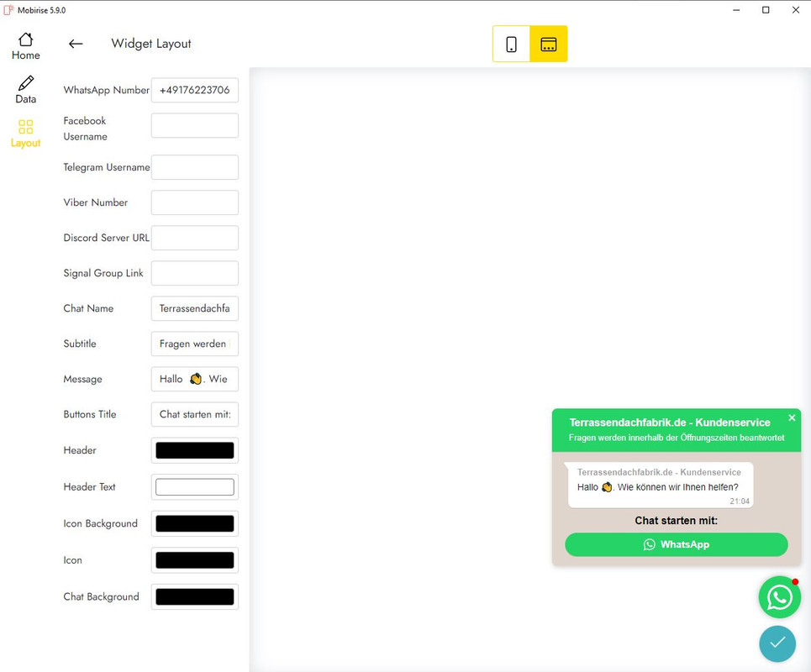The image size is (811, 672).
Task: Click the back arrow beside Widget Layout
Action: click(x=76, y=44)
